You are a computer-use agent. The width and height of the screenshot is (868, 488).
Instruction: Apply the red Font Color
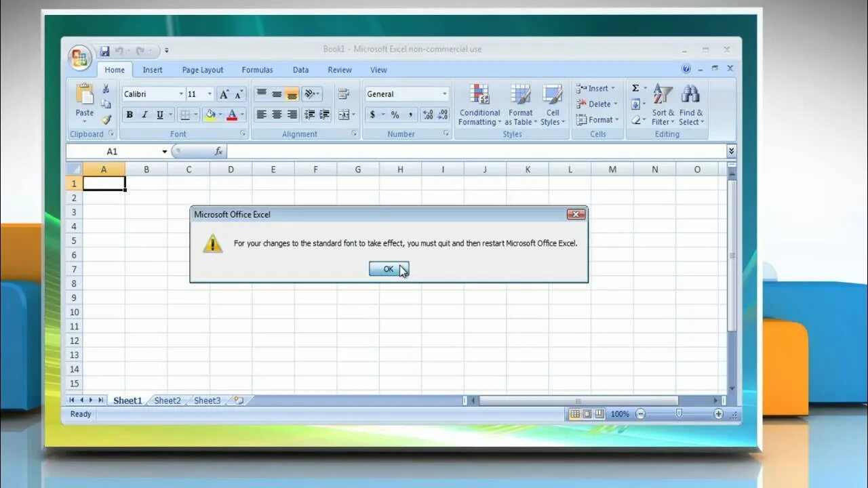pos(232,115)
